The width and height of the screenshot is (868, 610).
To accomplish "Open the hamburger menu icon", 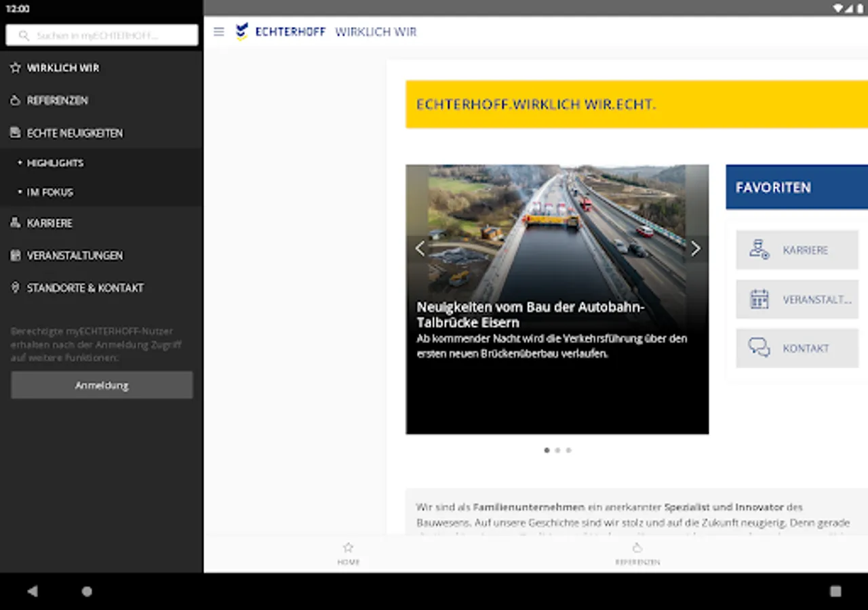I will (x=218, y=32).
